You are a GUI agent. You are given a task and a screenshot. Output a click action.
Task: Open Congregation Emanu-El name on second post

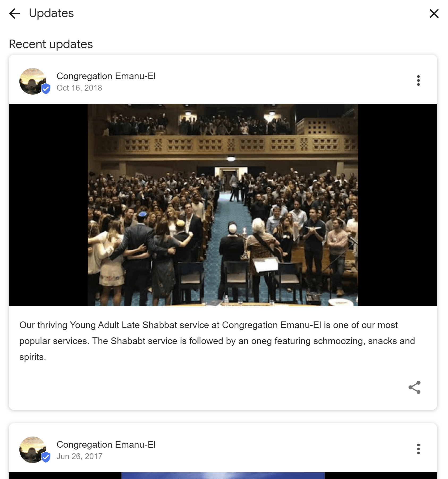(x=106, y=444)
